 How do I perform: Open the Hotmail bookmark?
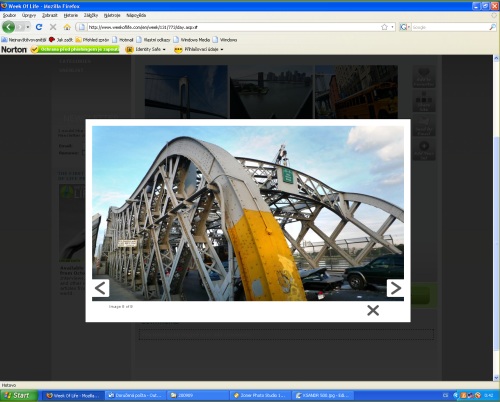(123, 40)
